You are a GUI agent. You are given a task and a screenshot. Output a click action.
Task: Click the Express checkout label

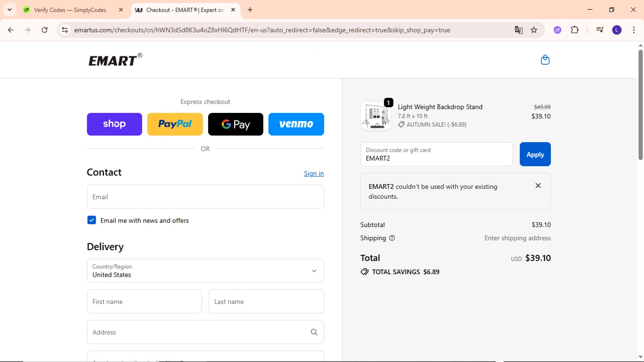point(205,102)
